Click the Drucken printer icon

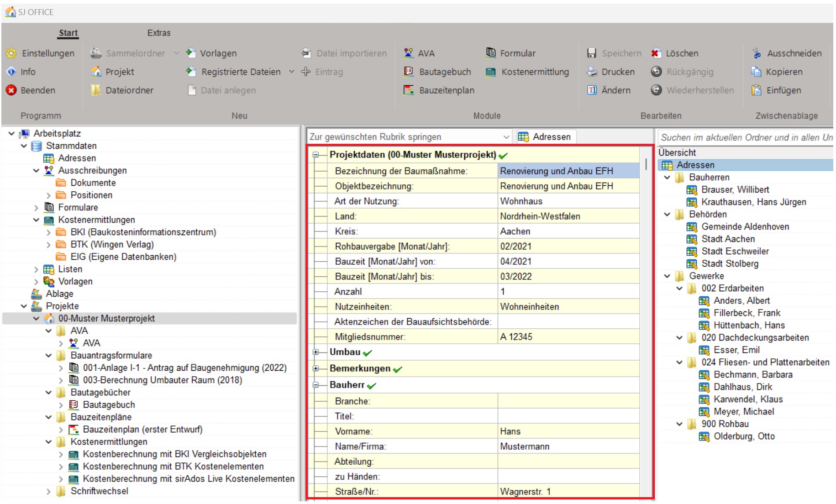592,72
